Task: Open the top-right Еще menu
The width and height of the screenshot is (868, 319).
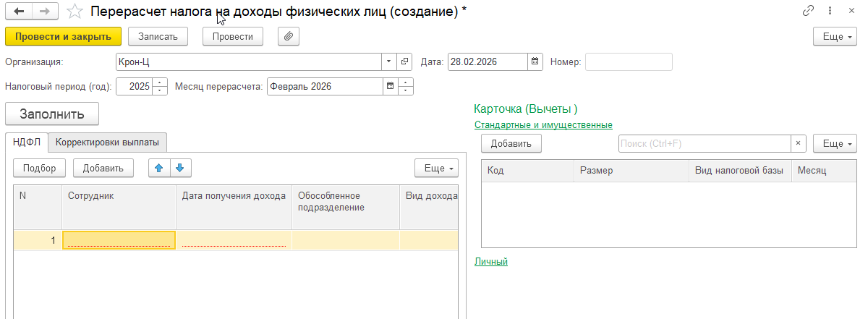Action: [835, 36]
